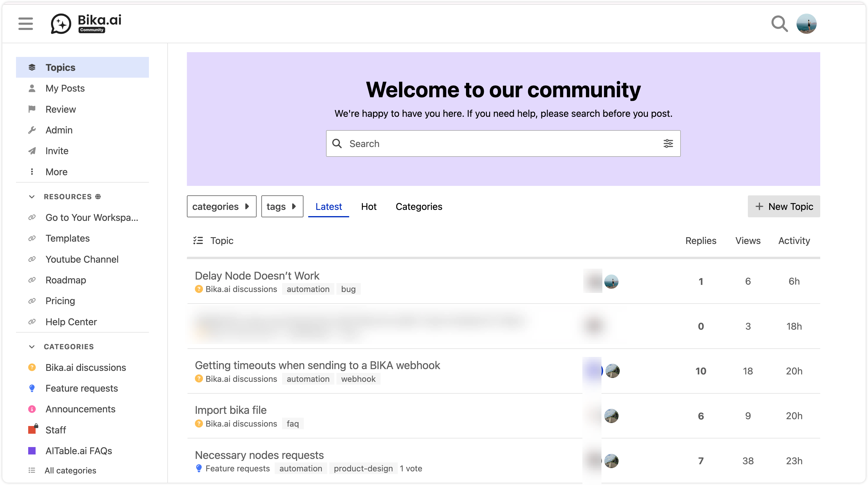The image size is (868, 485).
Task: Click the product-design tag
Action: point(363,468)
